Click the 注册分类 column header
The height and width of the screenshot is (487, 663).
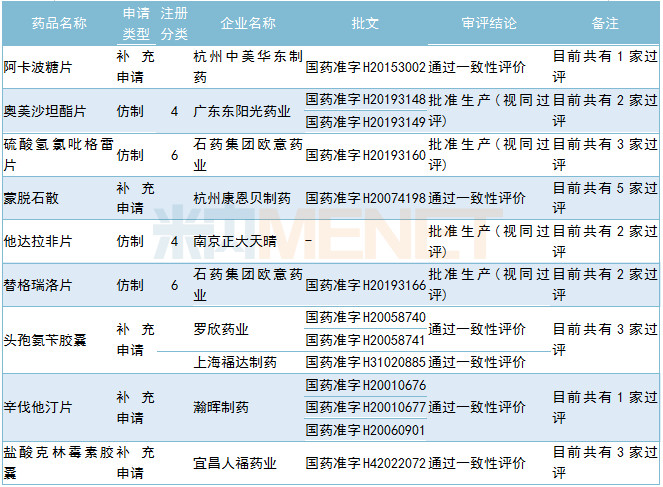(x=174, y=23)
